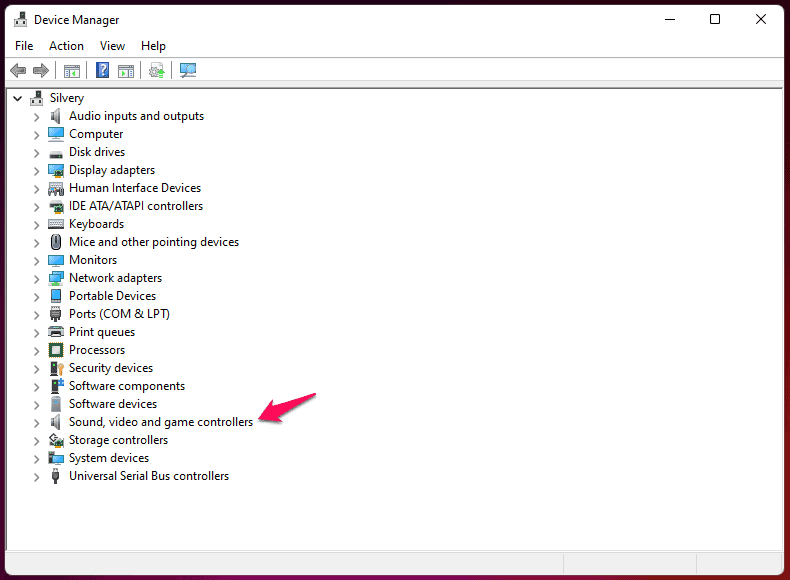The height and width of the screenshot is (580, 790).
Task: Click the Forward arrow toolbar button
Action: pyautogui.click(x=41, y=70)
